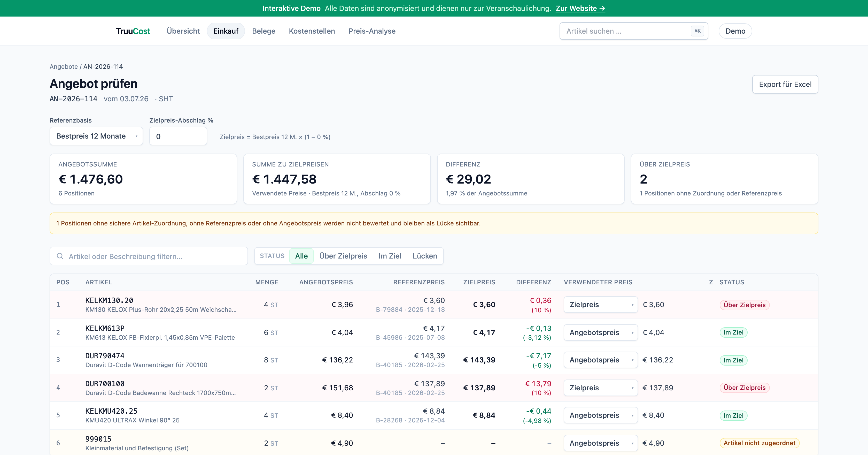Click the Im Ziel badge for DUR790474
Viewport: 868px width, 455px height.
pos(733,360)
